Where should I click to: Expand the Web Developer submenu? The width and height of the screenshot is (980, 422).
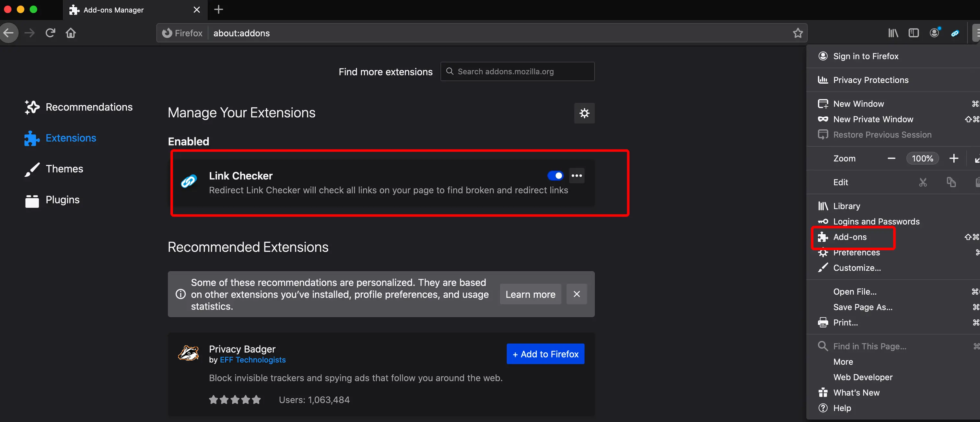862,377
